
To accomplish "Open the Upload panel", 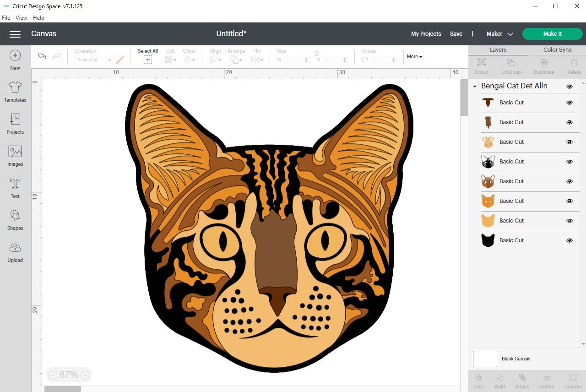I will (15, 251).
